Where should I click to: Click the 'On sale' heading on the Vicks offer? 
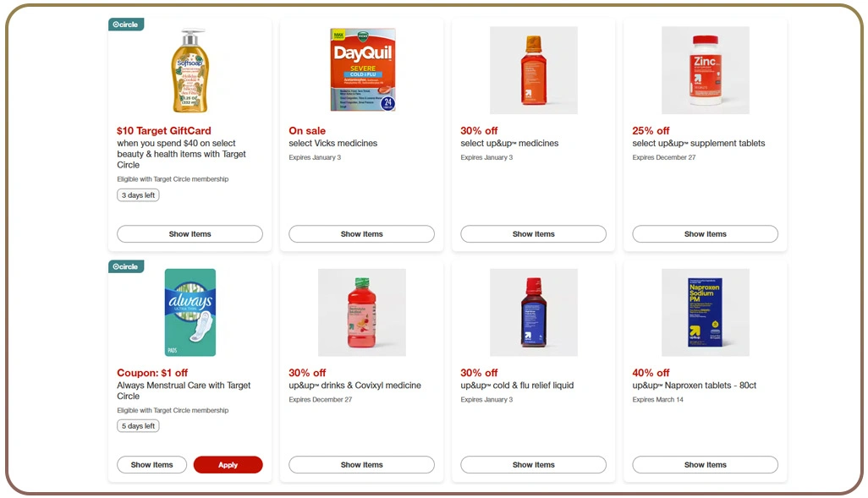307,130
